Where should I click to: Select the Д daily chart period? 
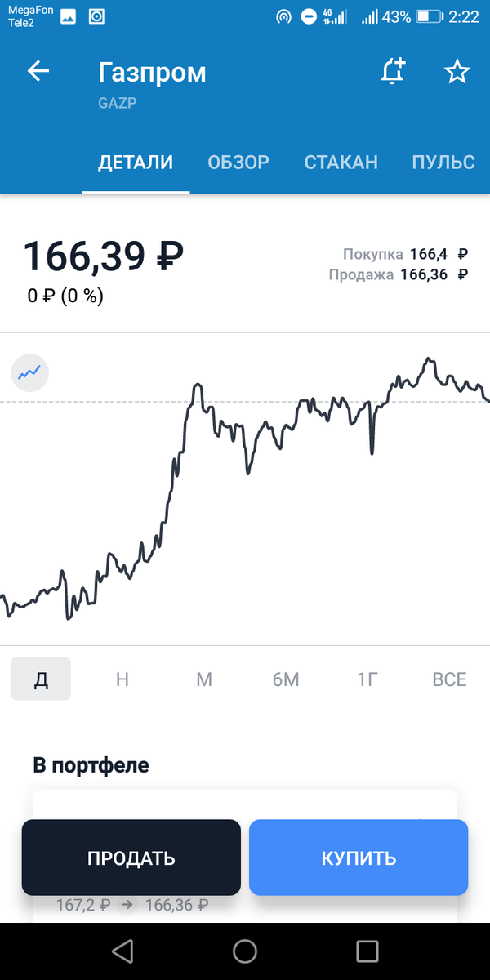tap(41, 679)
